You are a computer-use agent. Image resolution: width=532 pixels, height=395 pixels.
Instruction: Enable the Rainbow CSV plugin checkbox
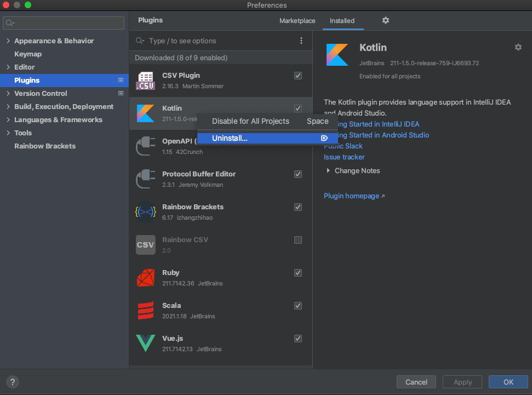click(x=298, y=241)
